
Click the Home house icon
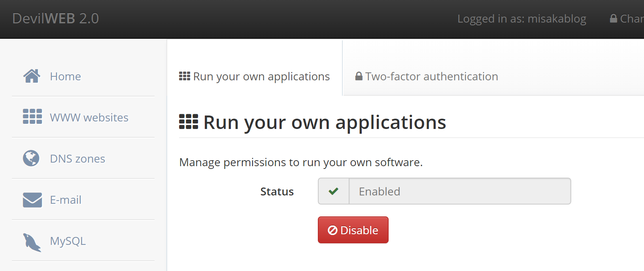(x=32, y=76)
